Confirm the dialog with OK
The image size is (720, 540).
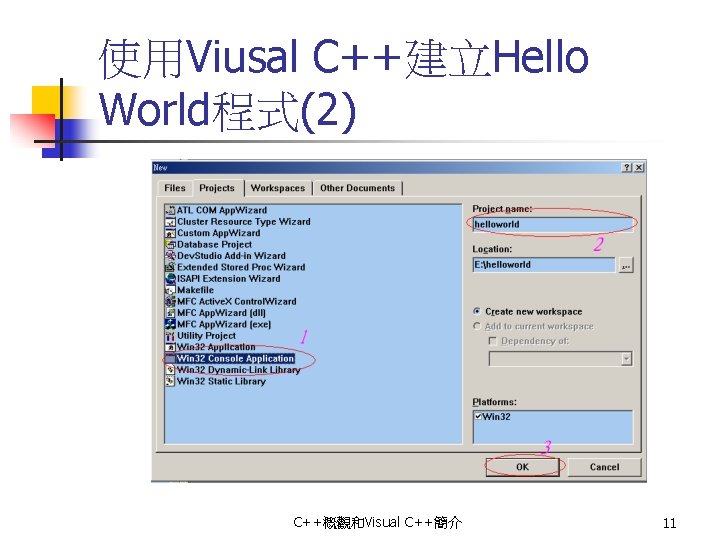click(523, 467)
